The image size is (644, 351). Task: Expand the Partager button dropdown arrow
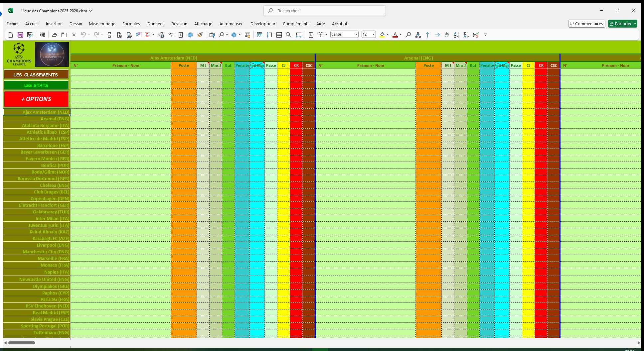point(635,24)
